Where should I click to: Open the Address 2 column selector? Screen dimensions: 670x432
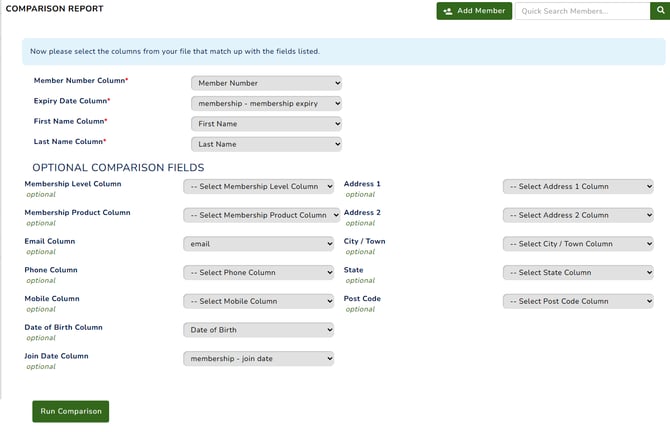click(x=578, y=215)
